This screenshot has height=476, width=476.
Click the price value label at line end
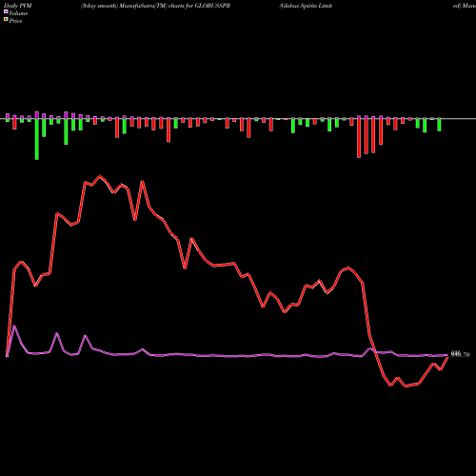click(460, 354)
